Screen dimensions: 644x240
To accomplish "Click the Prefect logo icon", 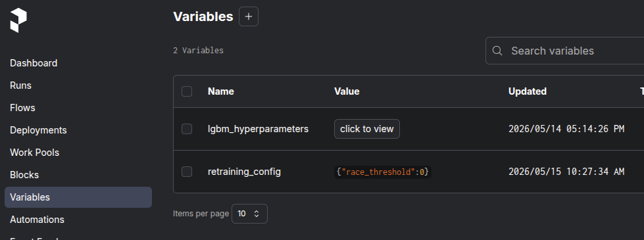I will (x=18, y=20).
